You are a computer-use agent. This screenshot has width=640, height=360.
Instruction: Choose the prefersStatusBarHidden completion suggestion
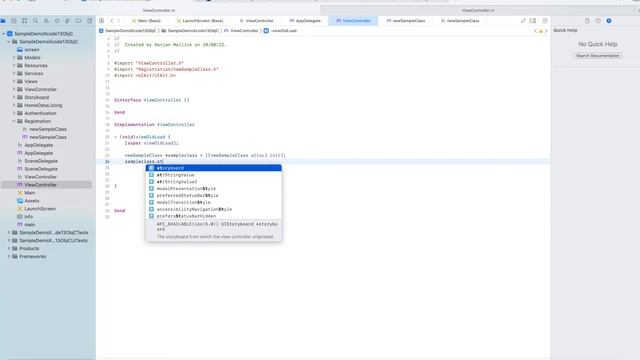pyautogui.click(x=213, y=216)
